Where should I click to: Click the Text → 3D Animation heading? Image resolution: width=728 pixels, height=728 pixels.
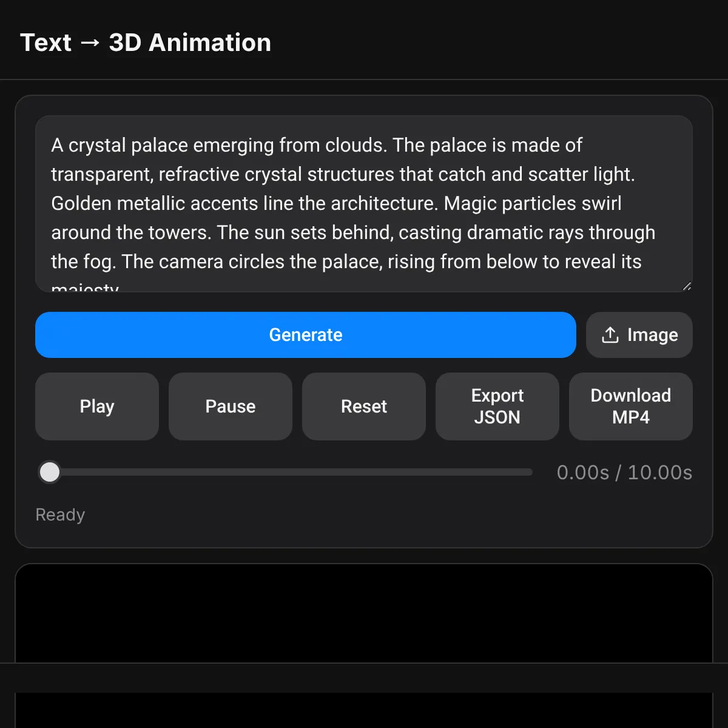[146, 42]
